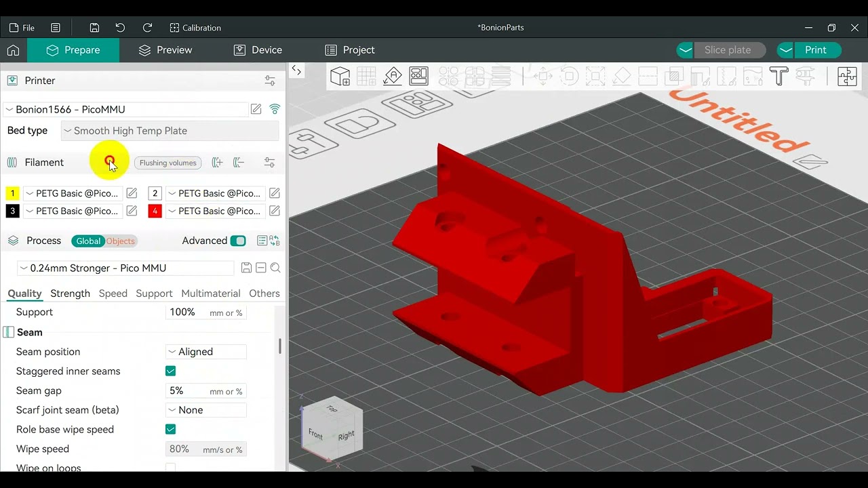The image size is (868, 488).
Task: Search process settings with magnifier icon
Action: tap(275, 268)
